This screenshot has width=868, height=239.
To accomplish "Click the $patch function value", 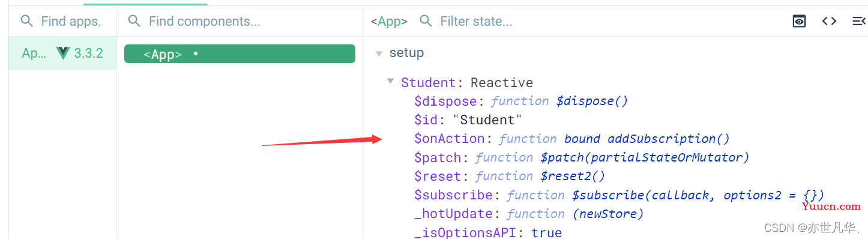I will point(612,157).
